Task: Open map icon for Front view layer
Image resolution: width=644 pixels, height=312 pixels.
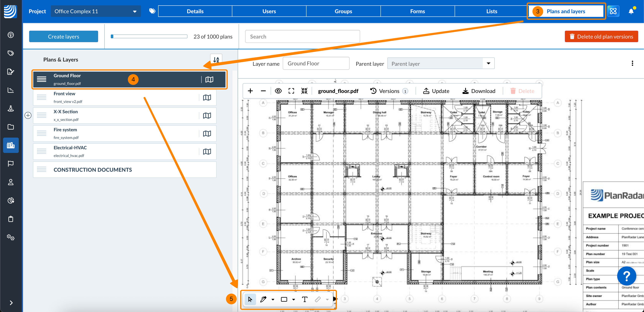Action: click(x=207, y=98)
